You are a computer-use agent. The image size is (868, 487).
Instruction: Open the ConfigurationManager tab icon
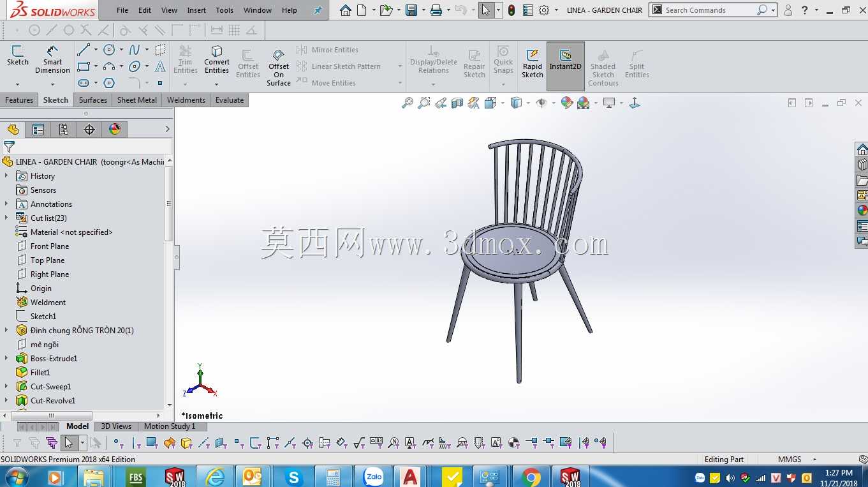(x=64, y=130)
